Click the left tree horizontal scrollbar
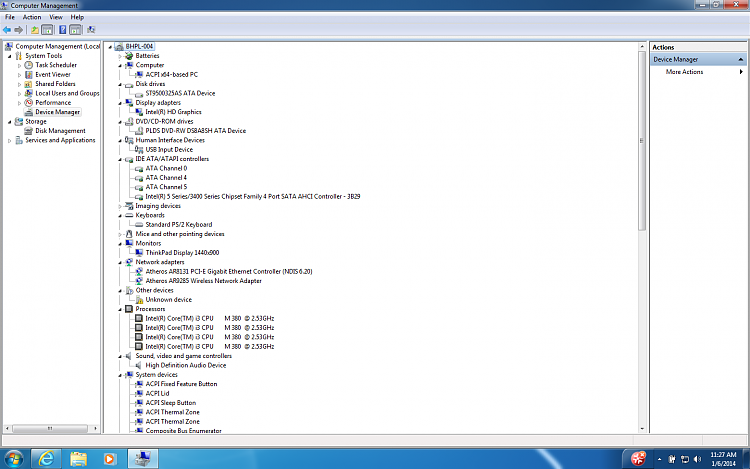This screenshot has width=750, height=469. point(50,428)
